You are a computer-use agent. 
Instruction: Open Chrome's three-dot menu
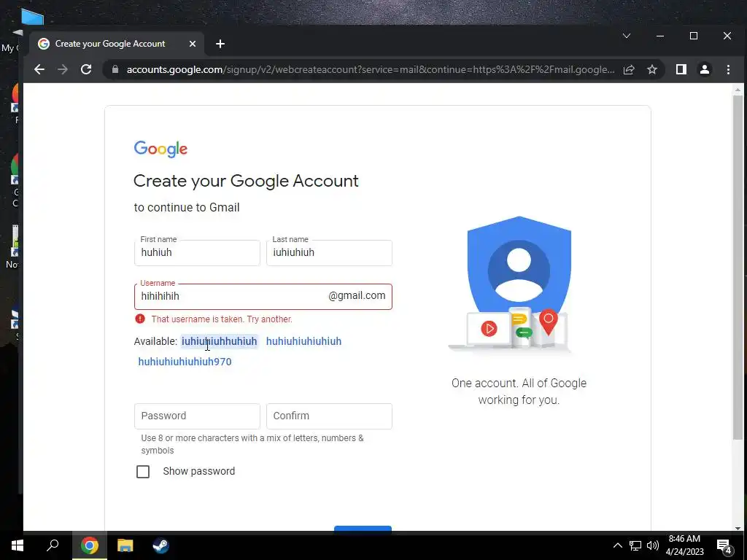[728, 69]
